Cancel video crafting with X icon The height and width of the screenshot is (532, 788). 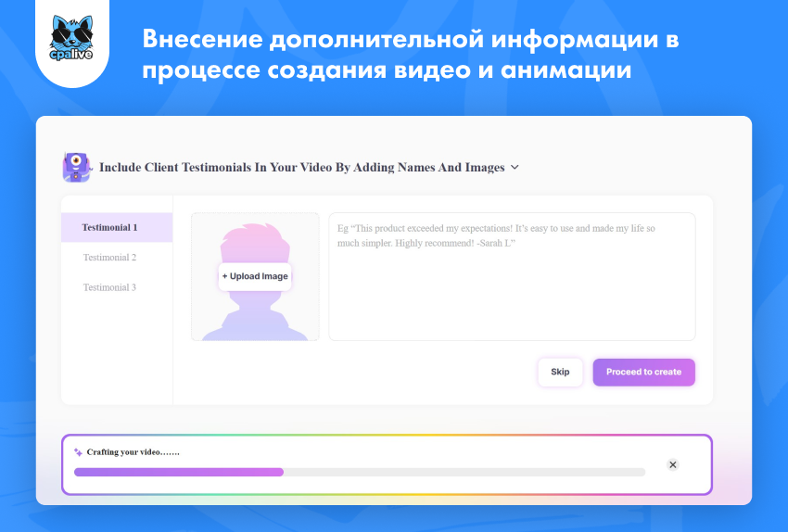coord(673,464)
